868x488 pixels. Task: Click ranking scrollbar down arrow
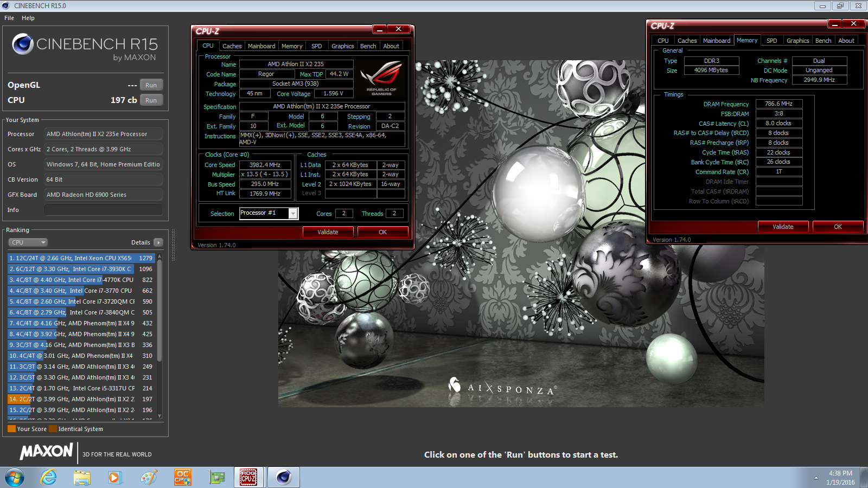pyautogui.click(x=159, y=416)
